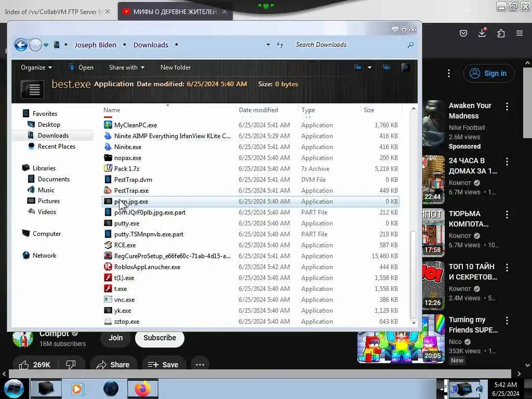Screen dimensions: 532x399
Task: Select Favorites in navigation pane
Action: tap(45, 114)
